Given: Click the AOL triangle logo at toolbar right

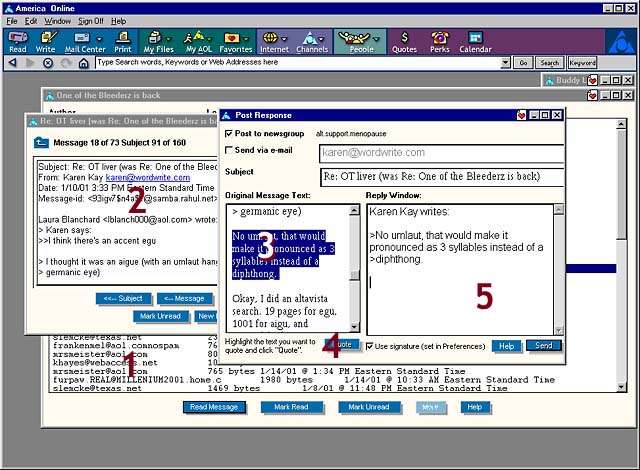Looking at the screenshot, I should tap(620, 42).
